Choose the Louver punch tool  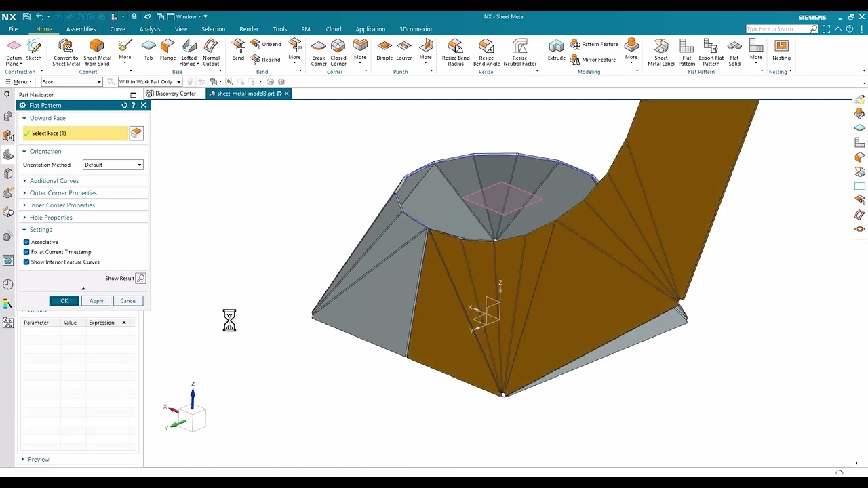pyautogui.click(x=404, y=49)
